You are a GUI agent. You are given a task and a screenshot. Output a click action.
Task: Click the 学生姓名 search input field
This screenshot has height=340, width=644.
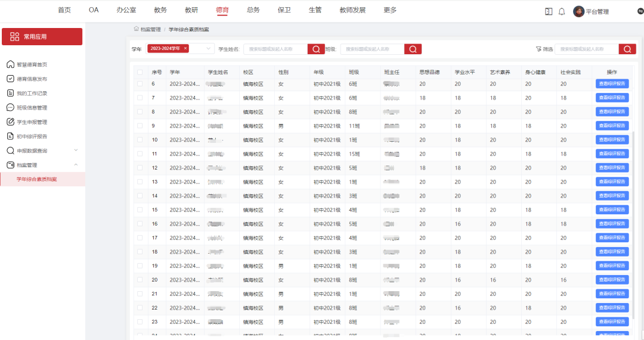(x=275, y=49)
